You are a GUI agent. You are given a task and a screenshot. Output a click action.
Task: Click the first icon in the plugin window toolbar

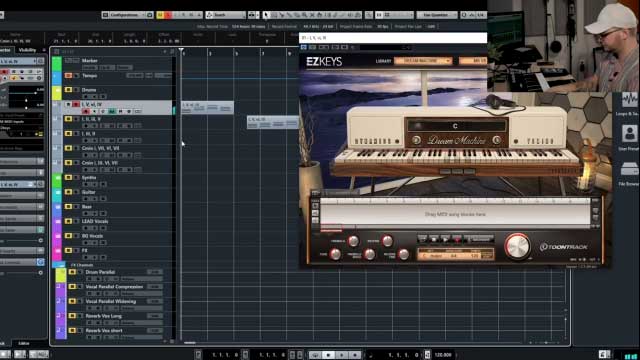[x=304, y=47]
